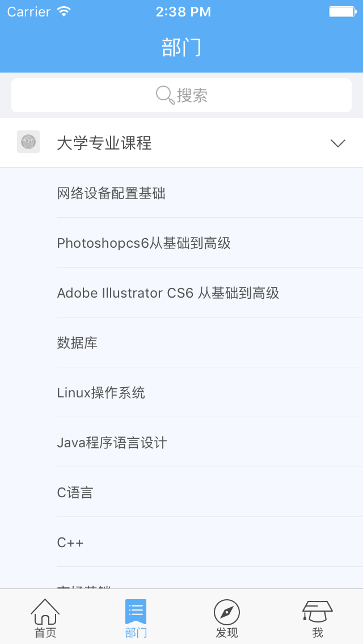Image resolution: width=363 pixels, height=644 pixels.
Task: Open the 数据库 course entry
Action: [77, 343]
